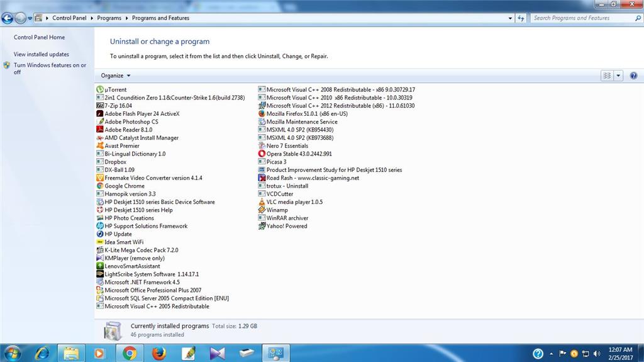
Task: Select Bi-Lingual Dictionary 1.0 entry
Action: 131,154
